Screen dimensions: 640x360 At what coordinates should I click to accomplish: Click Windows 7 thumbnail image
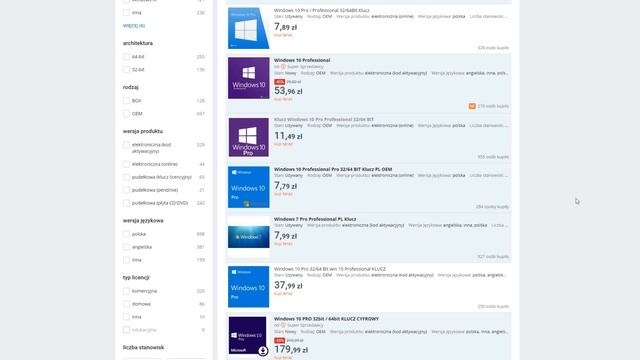[x=249, y=237]
